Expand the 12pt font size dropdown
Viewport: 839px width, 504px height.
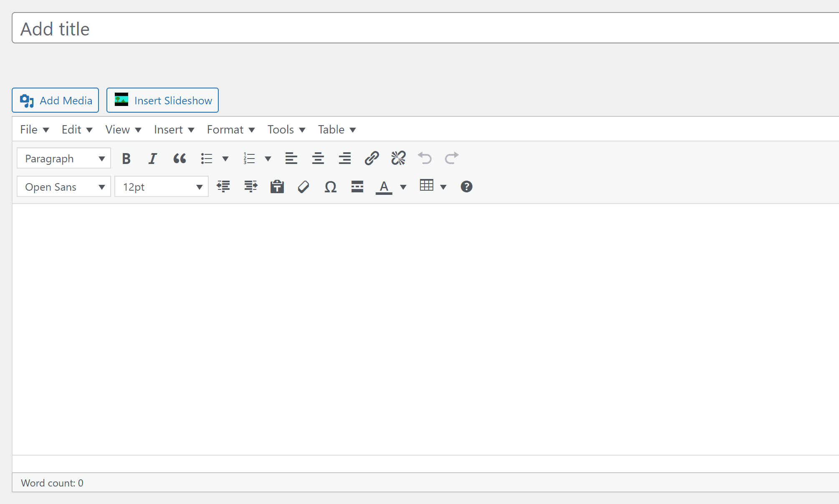[x=162, y=186]
